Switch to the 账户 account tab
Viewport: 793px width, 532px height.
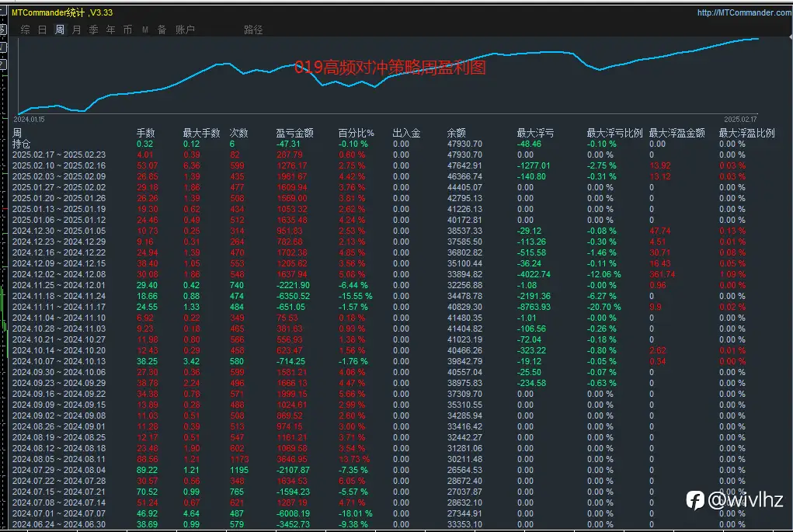[x=185, y=30]
